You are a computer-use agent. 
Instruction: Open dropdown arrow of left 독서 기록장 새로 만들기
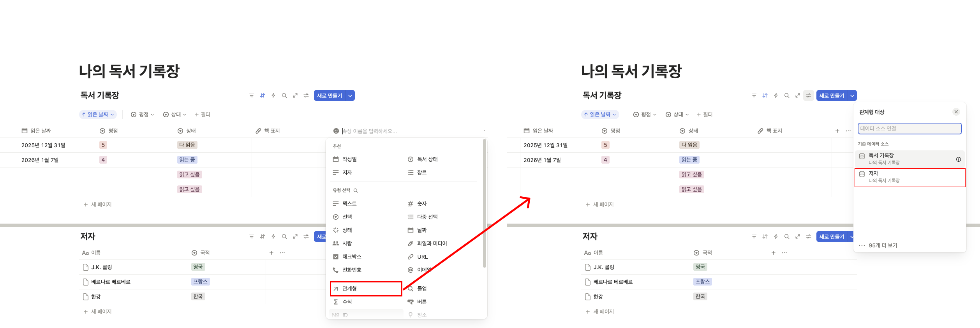click(x=350, y=95)
